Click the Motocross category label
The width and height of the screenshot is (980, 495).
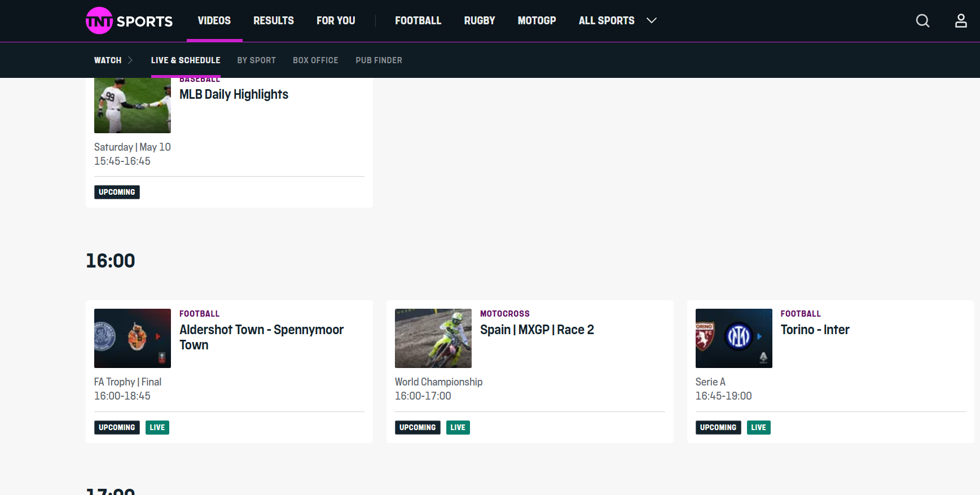(x=505, y=313)
